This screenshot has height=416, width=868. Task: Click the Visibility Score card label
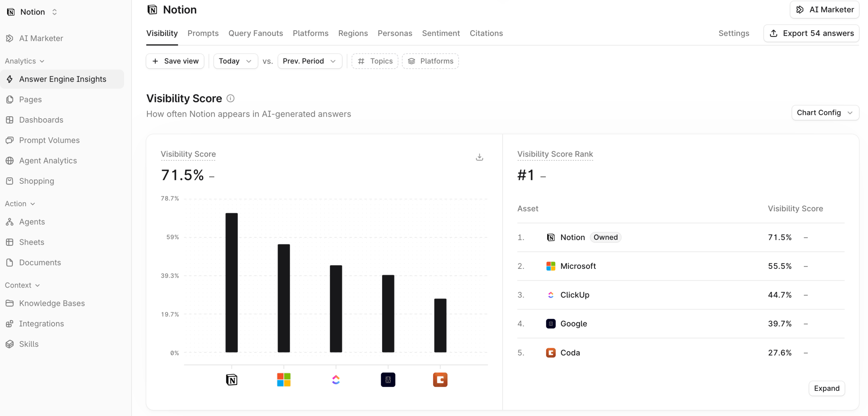(188, 154)
